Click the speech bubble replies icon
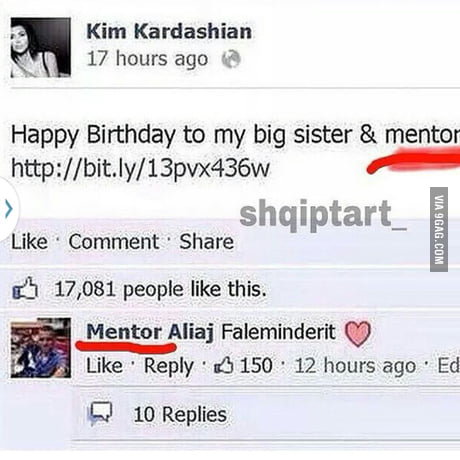 coord(100,414)
